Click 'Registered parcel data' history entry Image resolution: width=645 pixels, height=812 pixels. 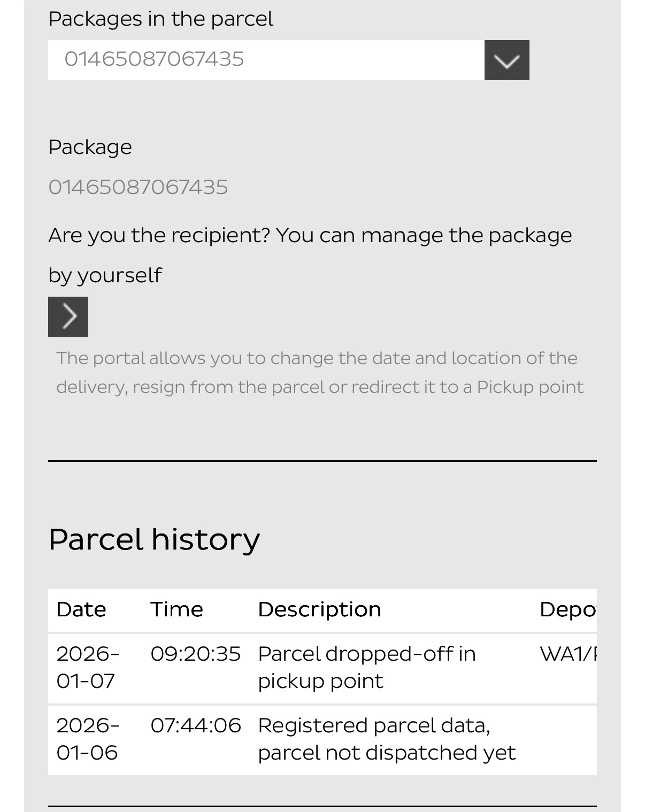386,739
